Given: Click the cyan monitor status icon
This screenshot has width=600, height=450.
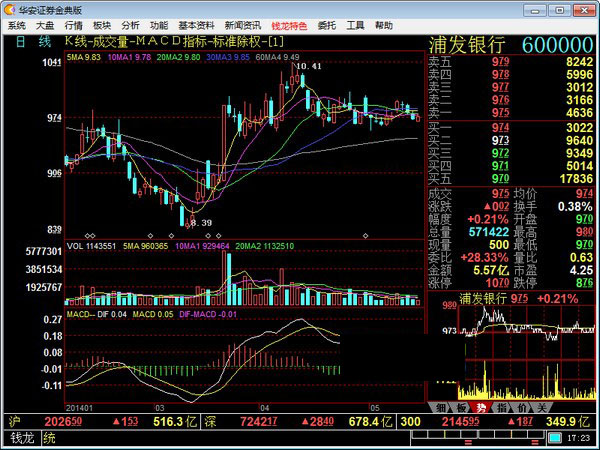Looking at the screenshot, I should [x=554, y=437].
